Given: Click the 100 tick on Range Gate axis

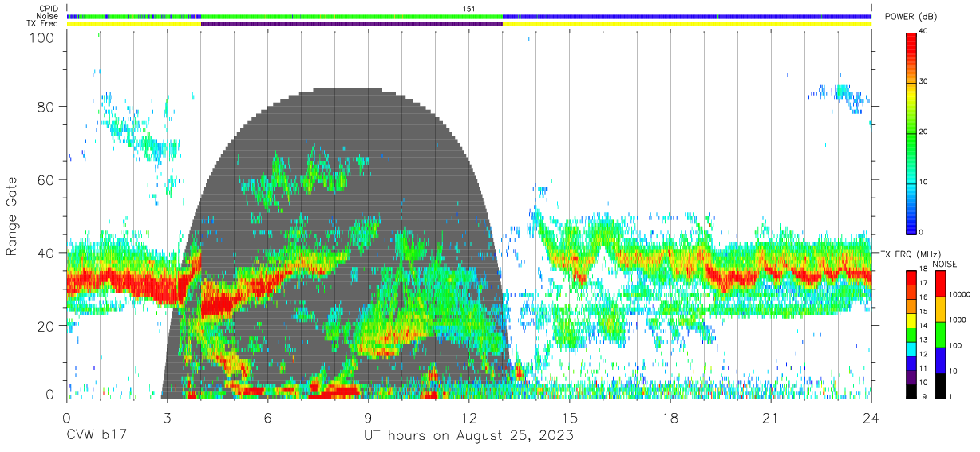Looking at the screenshot, I should pos(42,37).
